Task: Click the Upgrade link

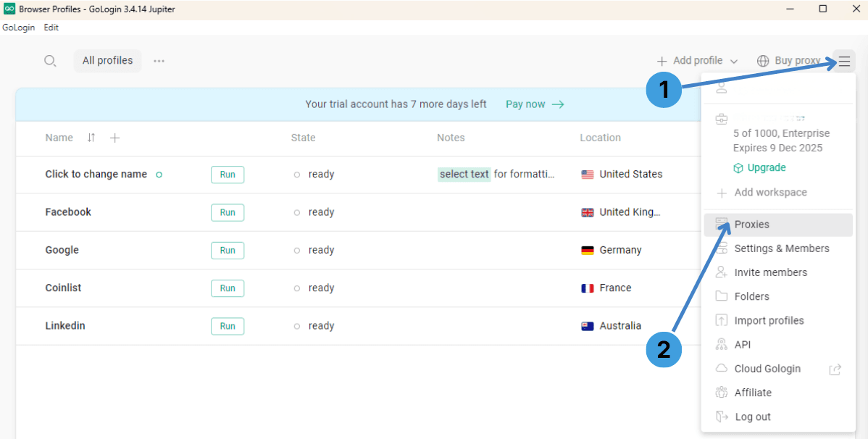Action: coord(759,168)
